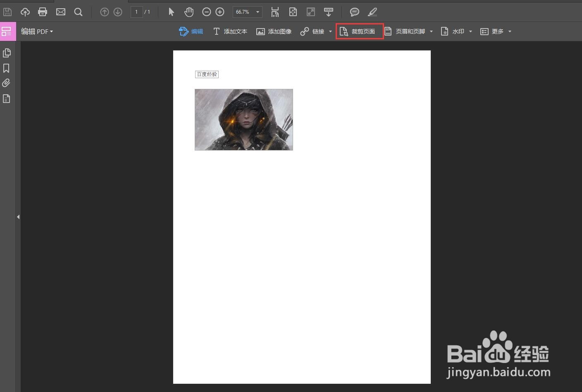Select the Hand pan tool

click(189, 12)
